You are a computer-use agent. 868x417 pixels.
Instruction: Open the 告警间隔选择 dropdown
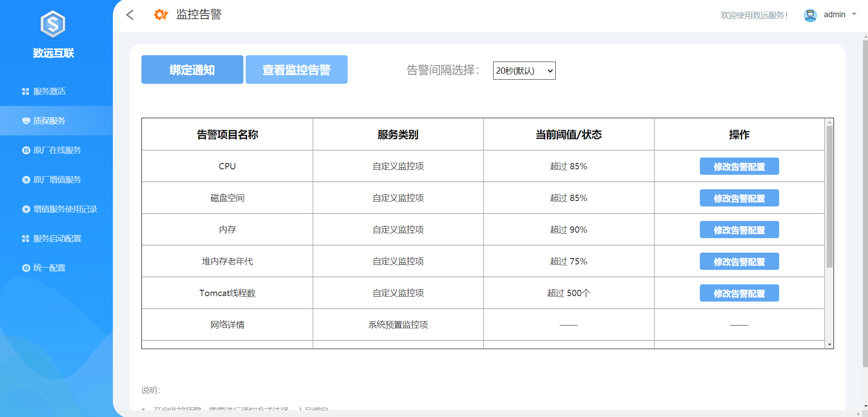524,71
